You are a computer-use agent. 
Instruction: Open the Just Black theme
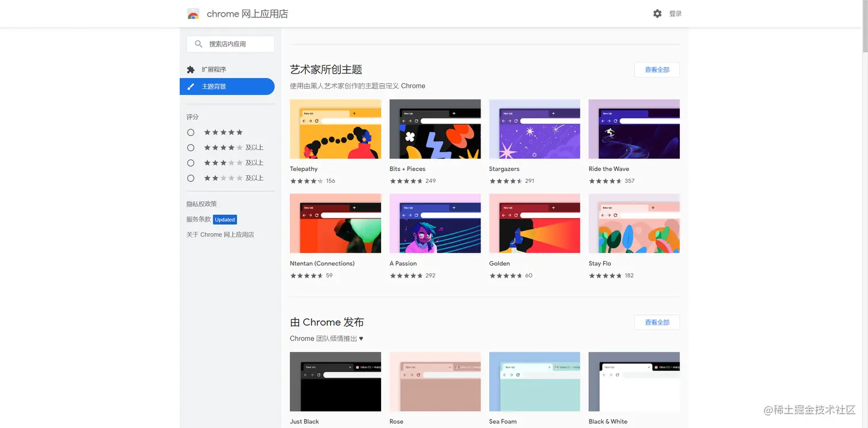335,381
